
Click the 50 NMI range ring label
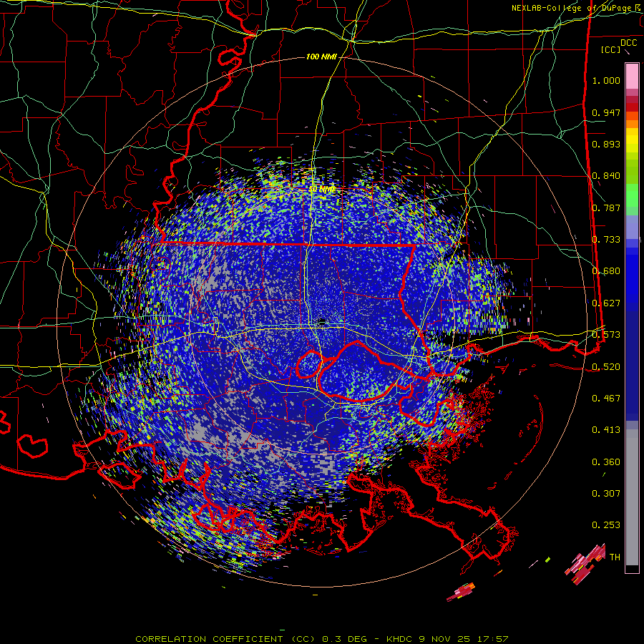[323, 190]
